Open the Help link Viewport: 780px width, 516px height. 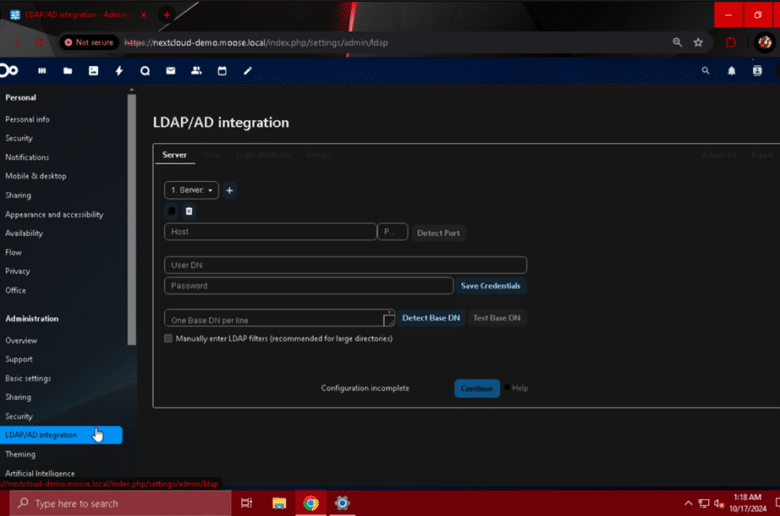520,388
